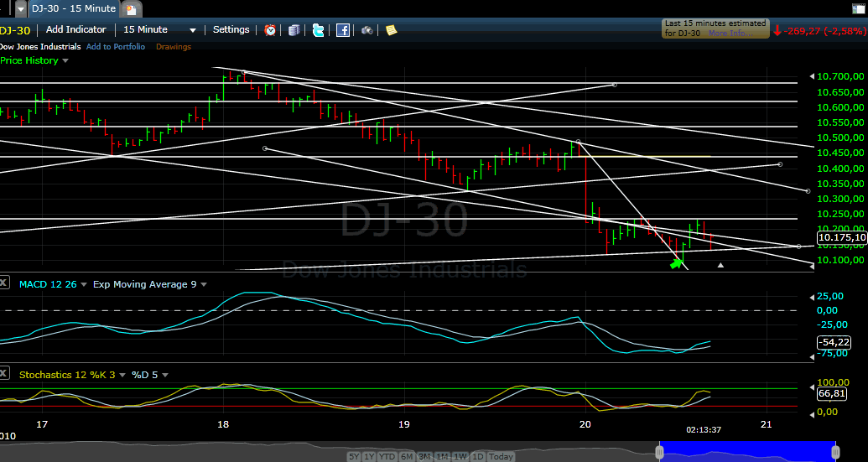Click the date label 17 on time axis
This screenshot has height=462, width=868.
pos(42,424)
